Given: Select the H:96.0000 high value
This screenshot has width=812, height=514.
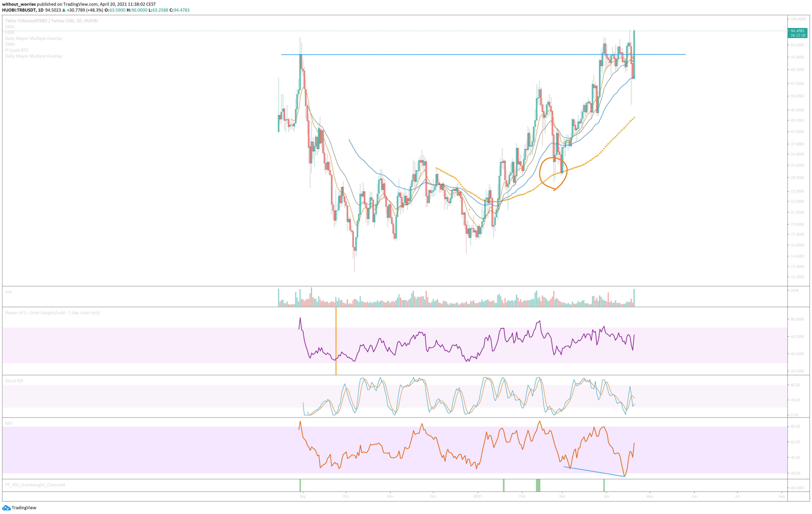Looking at the screenshot, I should click(137, 10).
